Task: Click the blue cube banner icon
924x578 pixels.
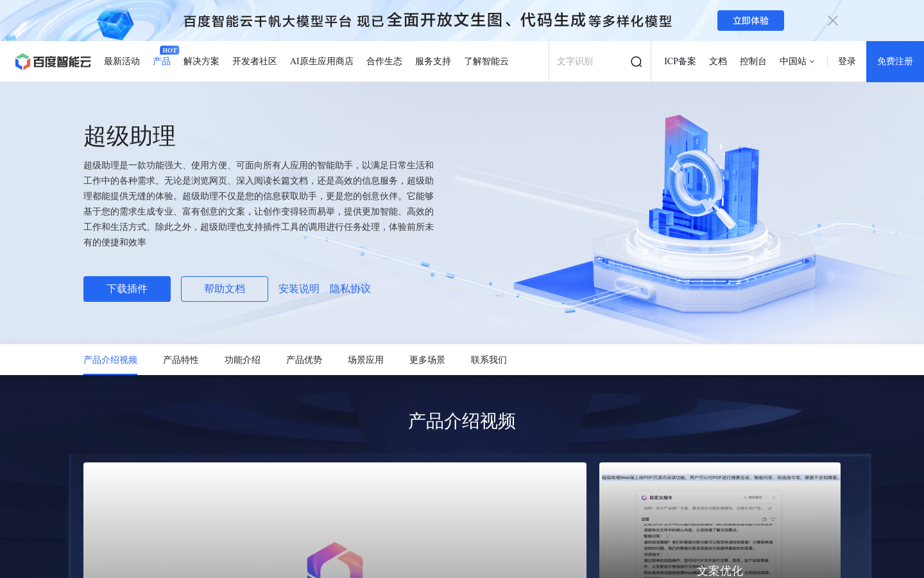Action: (116, 23)
